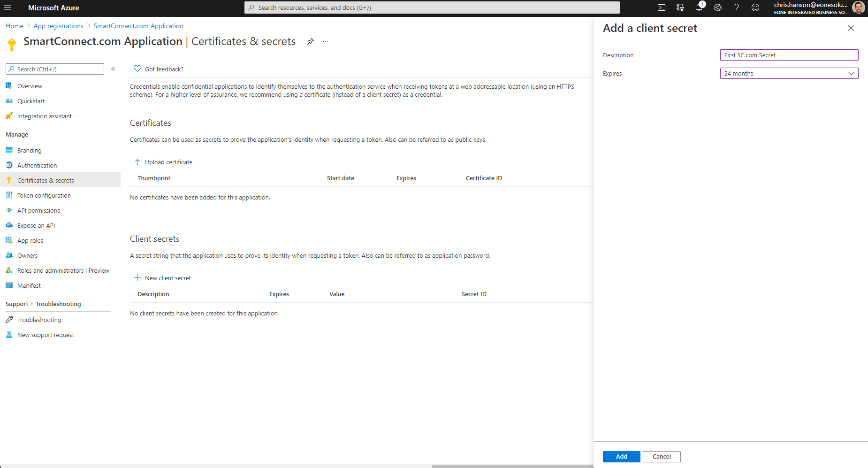Edit the Description input field
This screenshot has width=868, height=468.
tap(789, 55)
